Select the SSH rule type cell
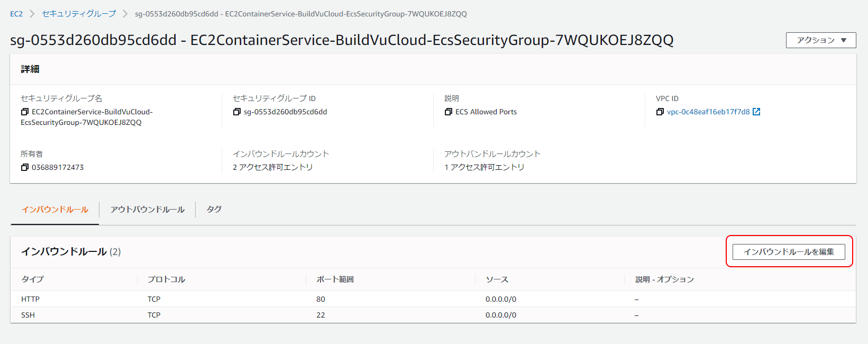 (x=28, y=315)
